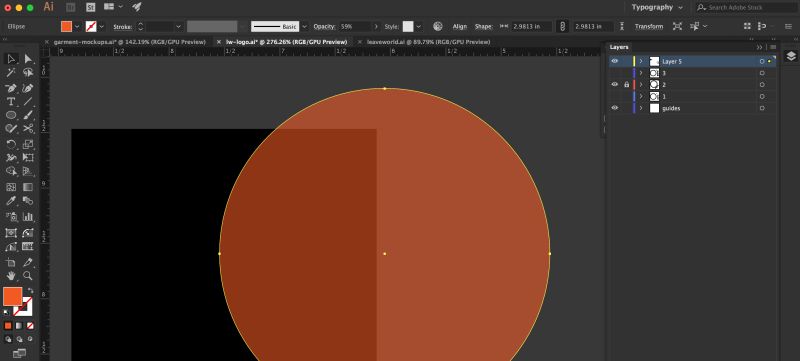The image size is (800, 361).
Task: Open the Stroke panel link
Action: pos(122,27)
